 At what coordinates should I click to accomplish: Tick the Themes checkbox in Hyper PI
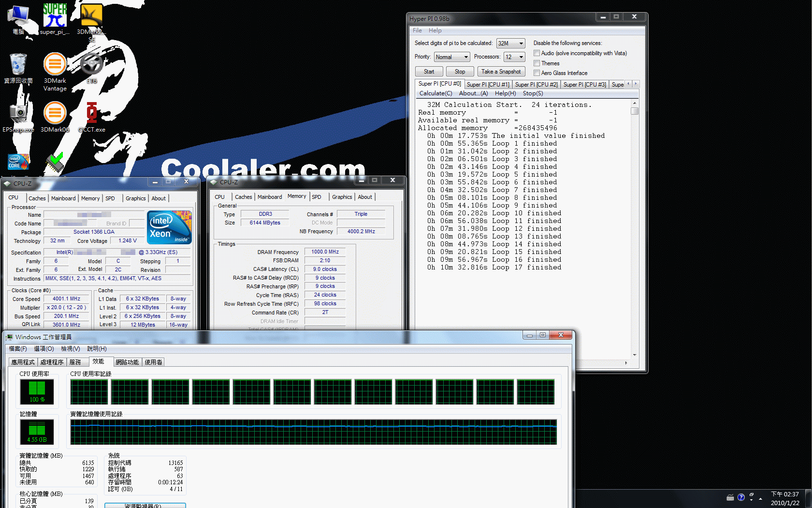[536, 63]
